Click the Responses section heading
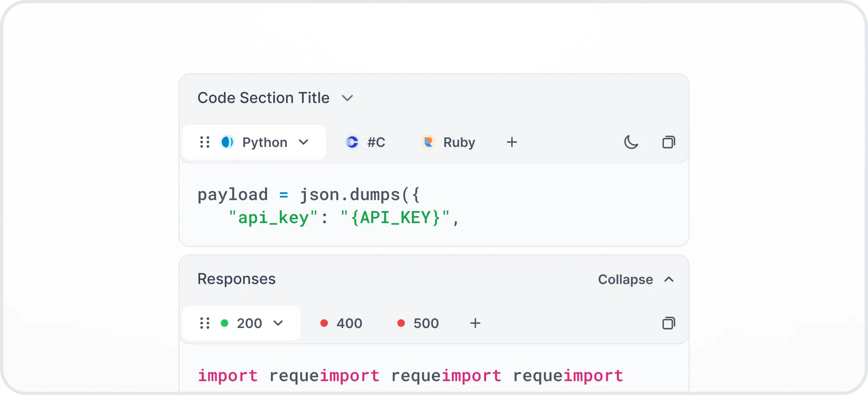Image resolution: width=868 pixels, height=395 pixels. (x=237, y=279)
